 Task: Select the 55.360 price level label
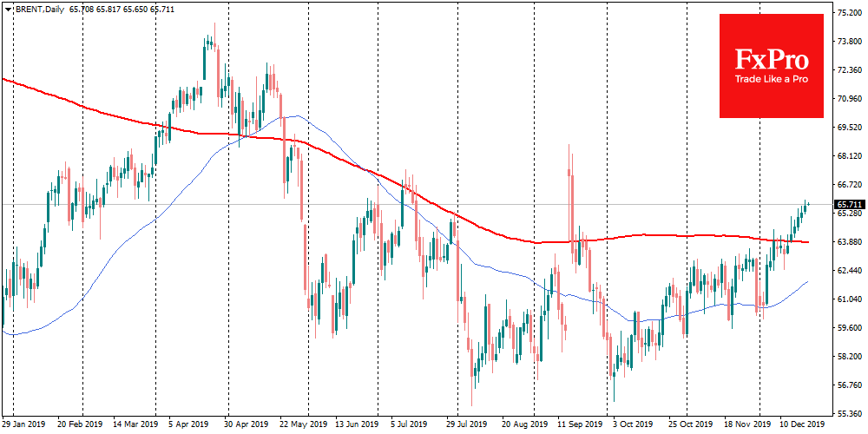tap(849, 413)
